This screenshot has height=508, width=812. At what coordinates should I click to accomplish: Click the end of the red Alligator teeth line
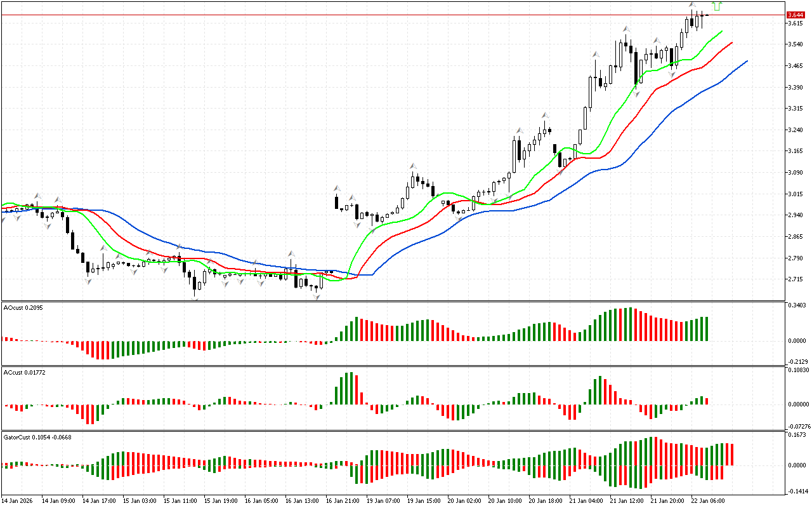[x=732, y=43]
